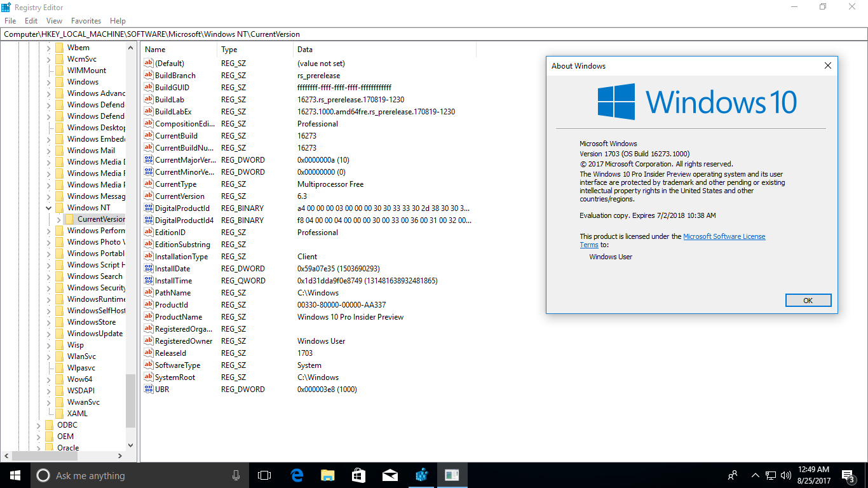This screenshot has width=868, height=488.
Task: Expand the WwanSvc tree node
Action: 49,402
